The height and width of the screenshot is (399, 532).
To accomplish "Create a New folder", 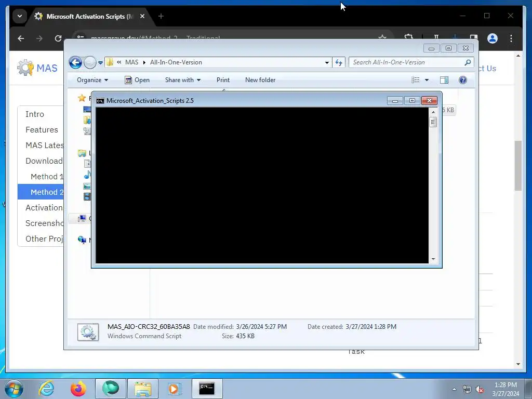I will [x=260, y=80].
